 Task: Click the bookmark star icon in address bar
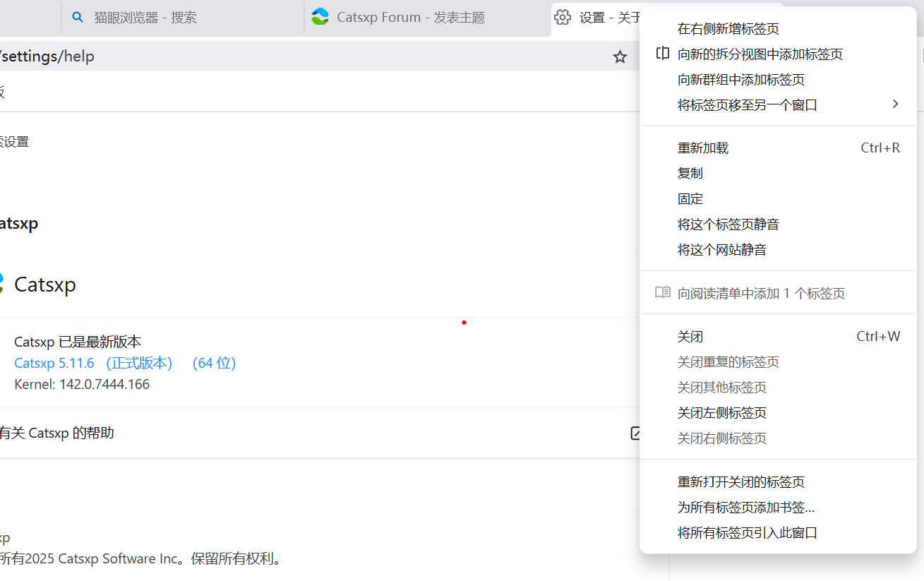[620, 56]
